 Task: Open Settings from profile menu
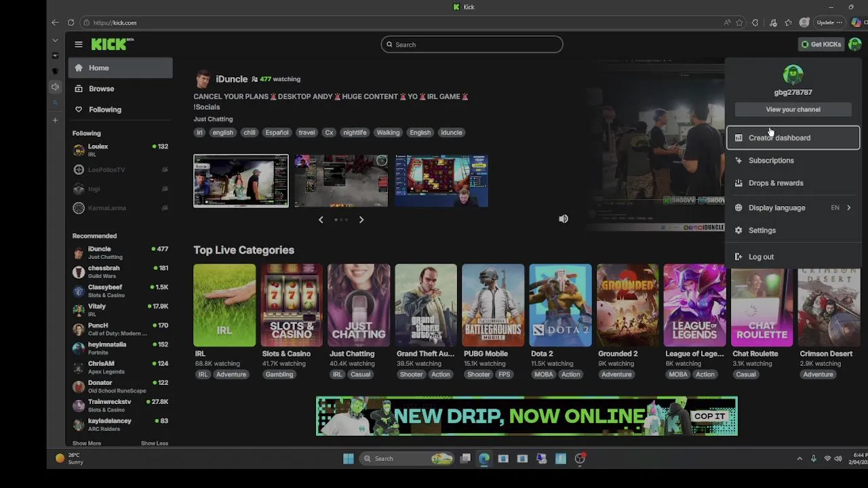tap(793, 230)
